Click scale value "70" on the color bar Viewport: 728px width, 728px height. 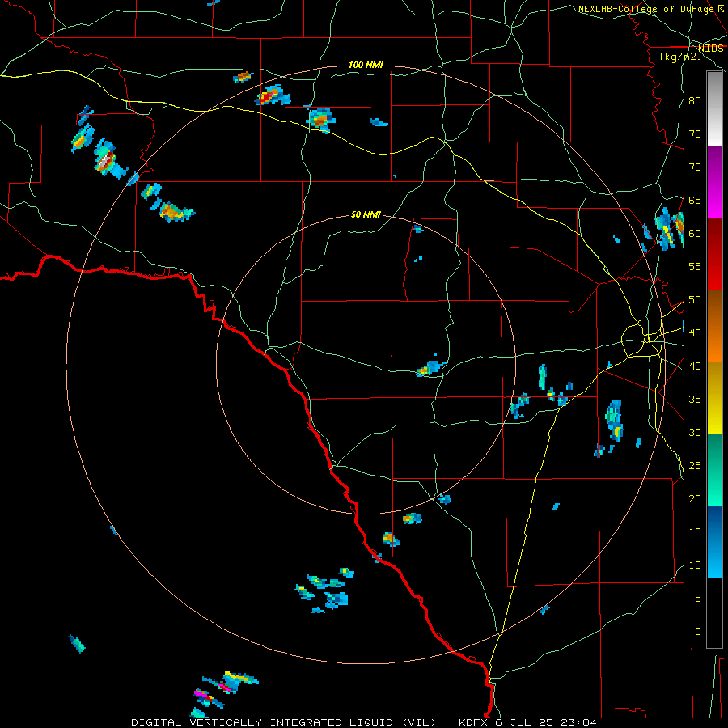[x=695, y=167]
